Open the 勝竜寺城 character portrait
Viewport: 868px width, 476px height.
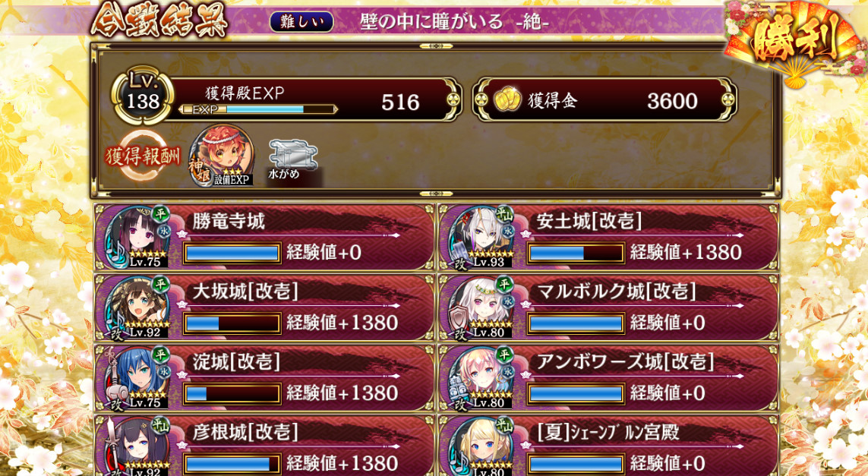click(x=137, y=238)
